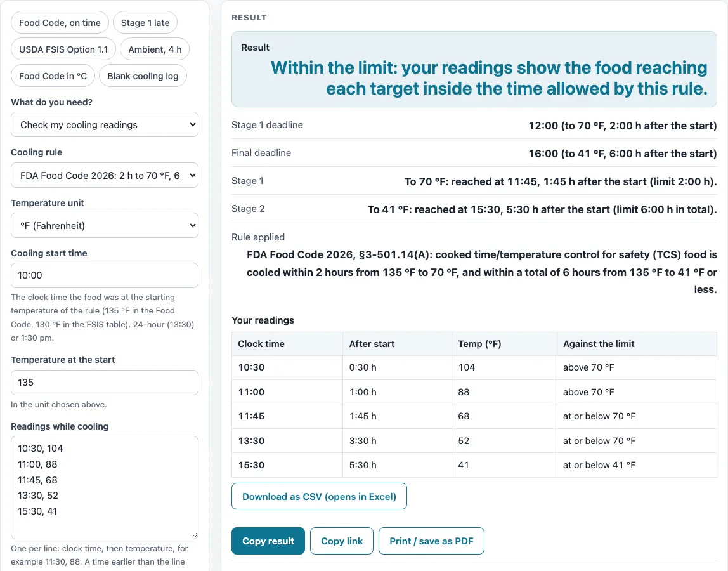Open the "Blank cooling log" preset
Screen dimensions: 728x571
[x=143, y=75]
